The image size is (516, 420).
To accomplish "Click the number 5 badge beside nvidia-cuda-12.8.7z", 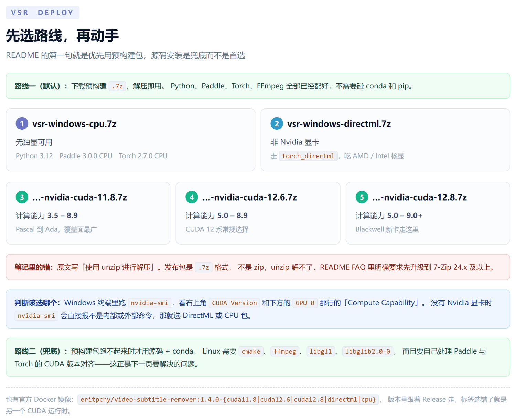I will pyautogui.click(x=362, y=197).
